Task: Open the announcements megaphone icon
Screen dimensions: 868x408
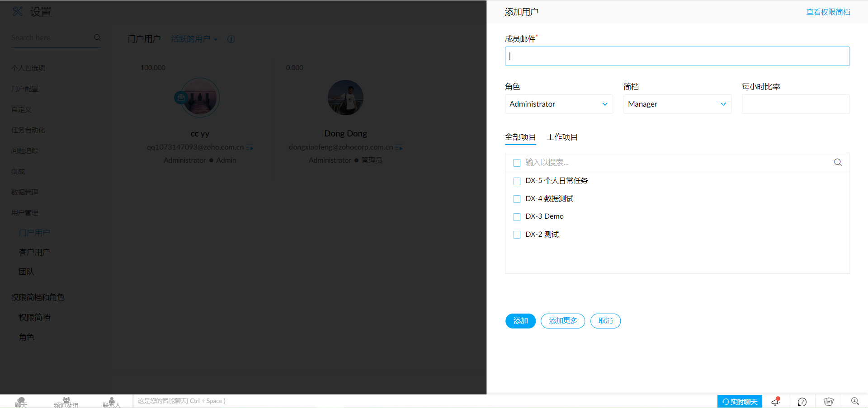Action: [x=776, y=401]
